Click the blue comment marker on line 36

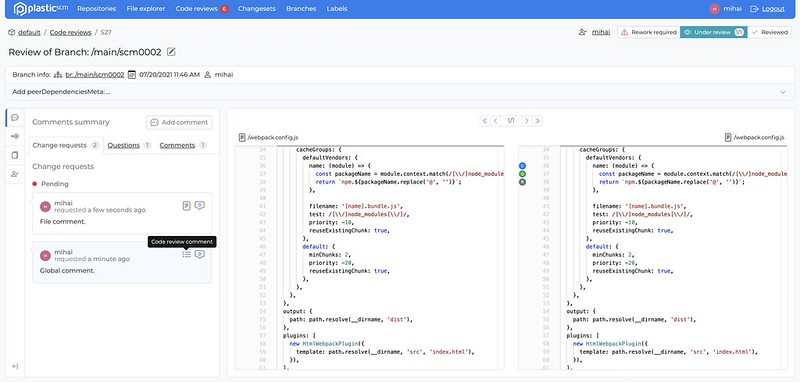pyautogui.click(x=522, y=166)
